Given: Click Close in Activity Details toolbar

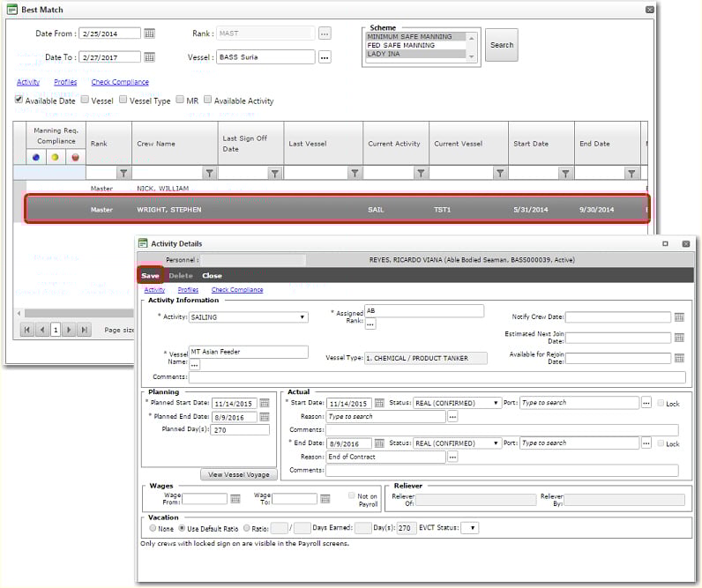Looking at the screenshot, I should pos(212,275).
